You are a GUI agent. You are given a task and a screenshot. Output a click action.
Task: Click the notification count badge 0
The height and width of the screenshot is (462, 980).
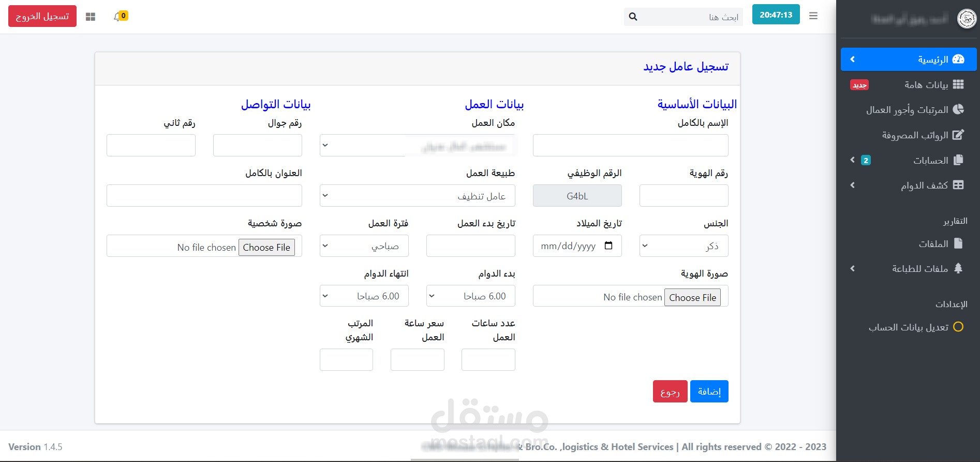click(x=123, y=16)
